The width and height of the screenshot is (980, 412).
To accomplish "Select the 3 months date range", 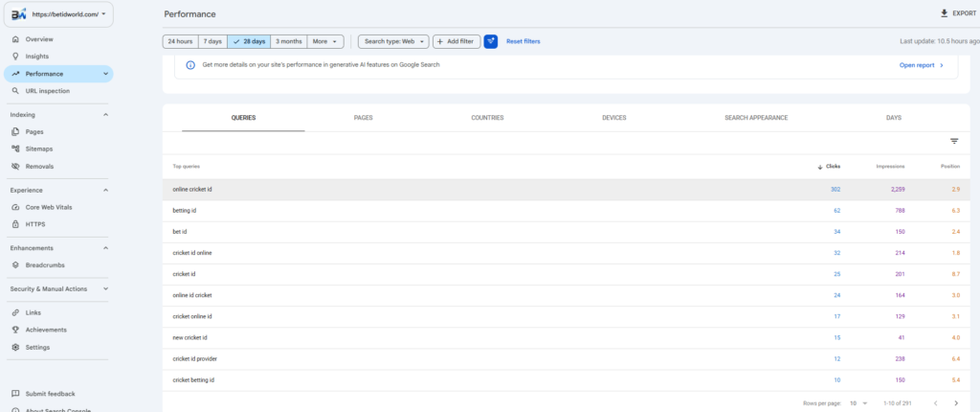I will pyautogui.click(x=289, y=41).
